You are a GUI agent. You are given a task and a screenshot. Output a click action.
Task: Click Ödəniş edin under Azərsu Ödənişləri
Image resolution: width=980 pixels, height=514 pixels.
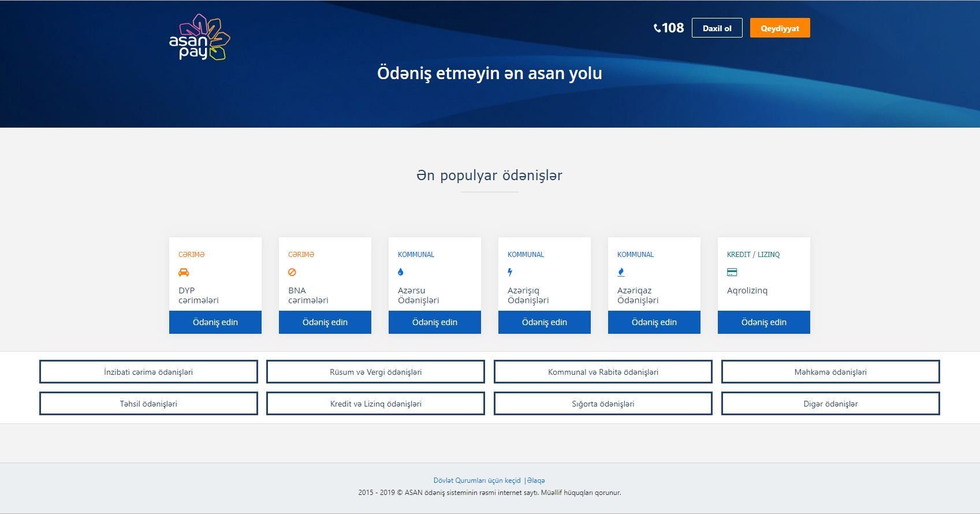pyautogui.click(x=435, y=322)
